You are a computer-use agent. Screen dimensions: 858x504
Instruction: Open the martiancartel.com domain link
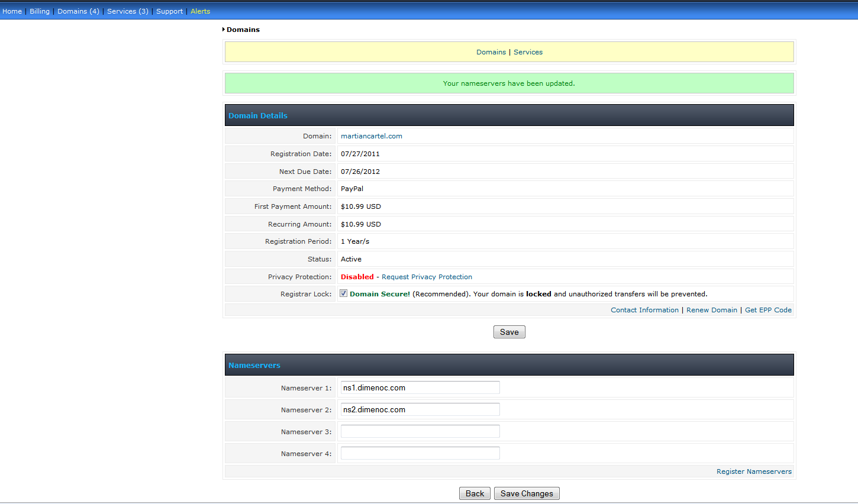371,136
